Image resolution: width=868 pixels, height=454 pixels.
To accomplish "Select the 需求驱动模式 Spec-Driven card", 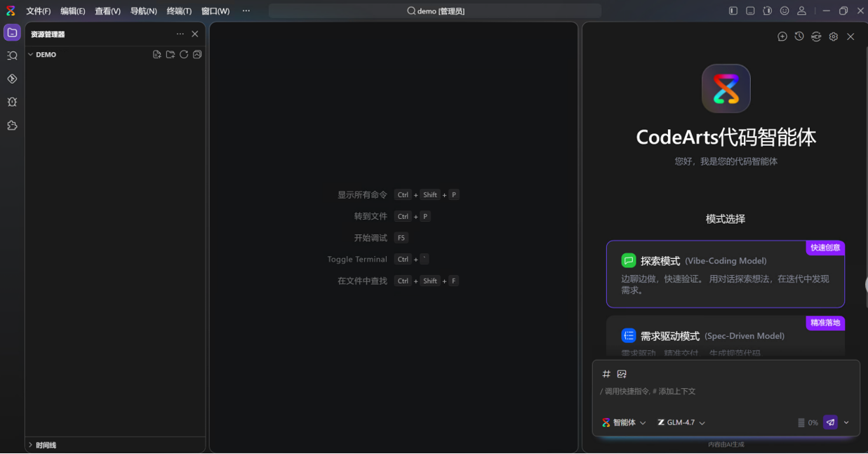I will pyautogui.click(x=726, y=337).
